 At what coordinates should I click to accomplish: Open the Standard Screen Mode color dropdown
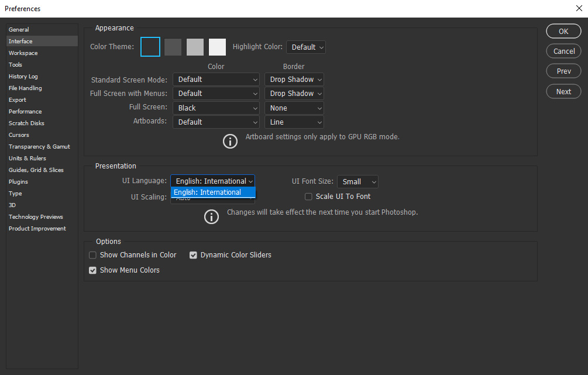tap(216, 79)
